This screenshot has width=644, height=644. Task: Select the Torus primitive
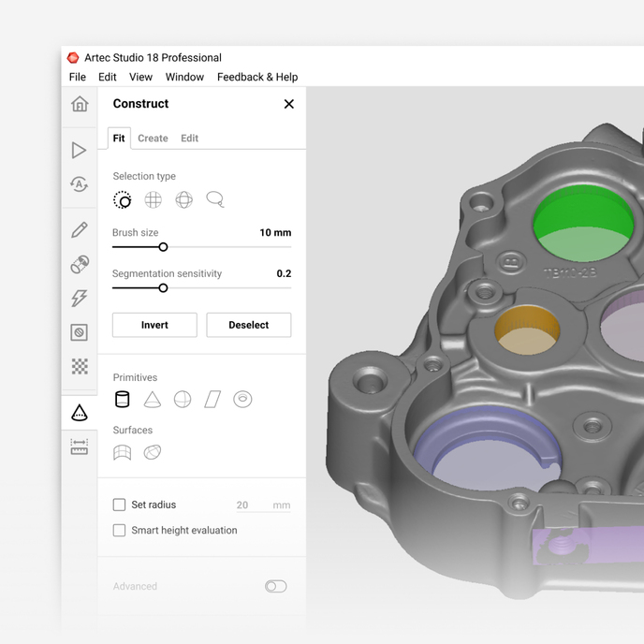tap(242, 399)
